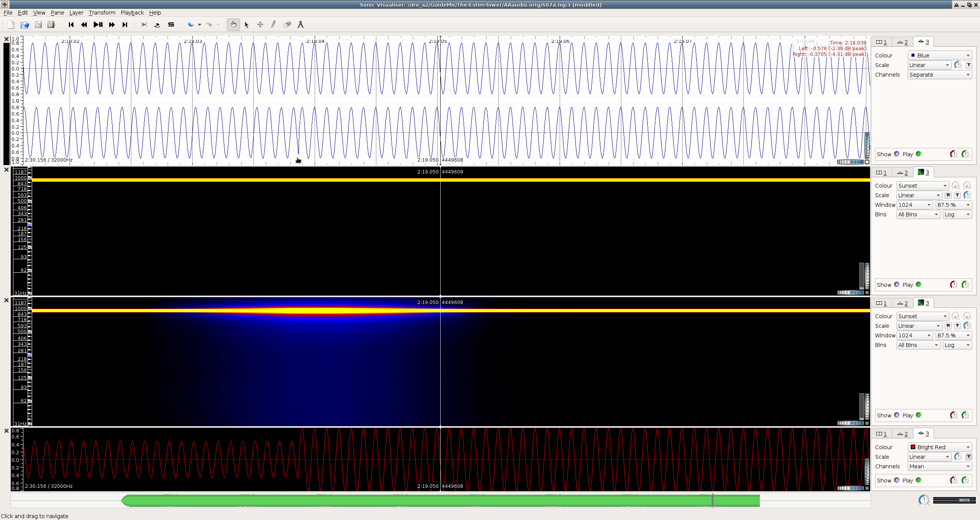Rewind to the start of the audio
980x520 pixels.
point(71,25)
